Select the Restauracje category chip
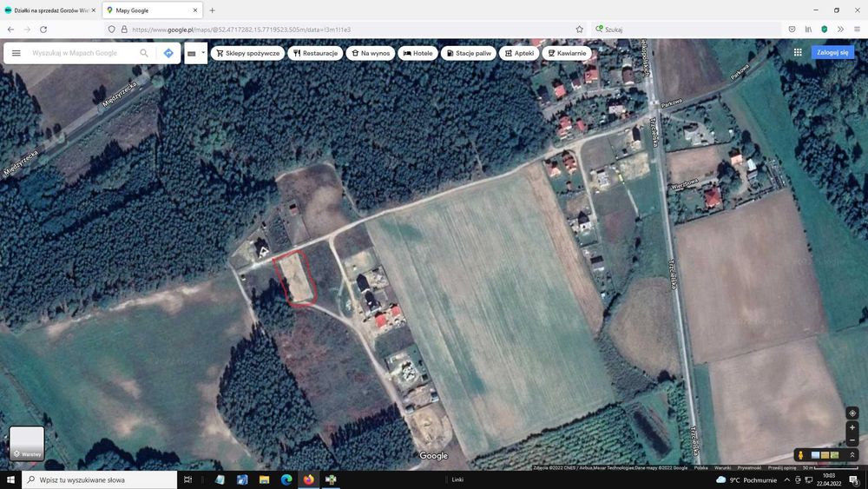The image size is (868, 489). point(315,53)
